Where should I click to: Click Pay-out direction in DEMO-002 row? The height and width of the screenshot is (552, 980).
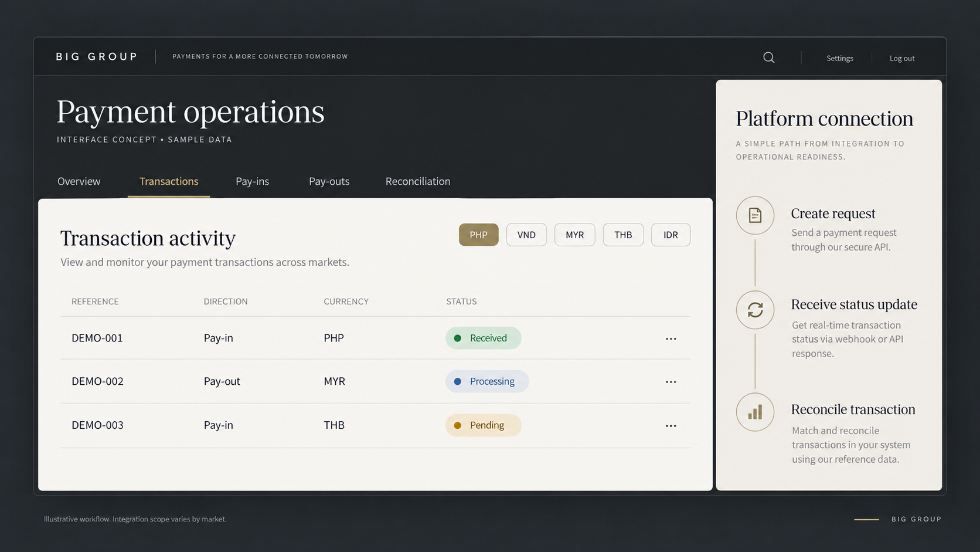pyautogui.click(x=222, y=381)
